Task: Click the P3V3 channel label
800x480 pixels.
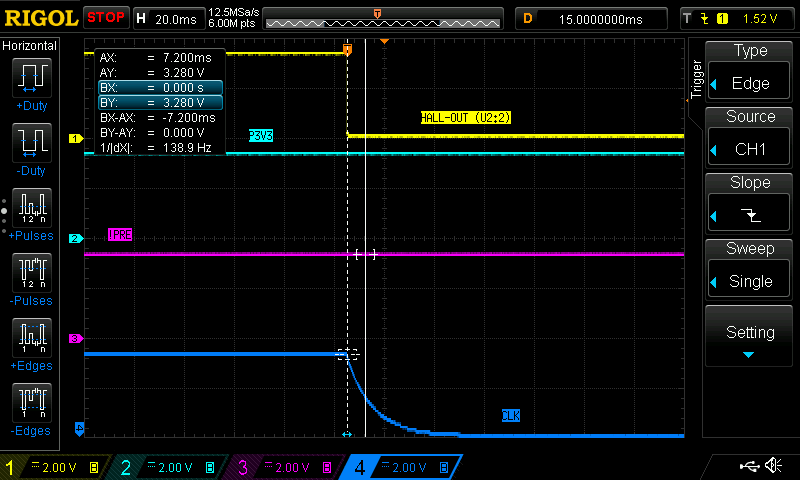Action: click(261, 136)
